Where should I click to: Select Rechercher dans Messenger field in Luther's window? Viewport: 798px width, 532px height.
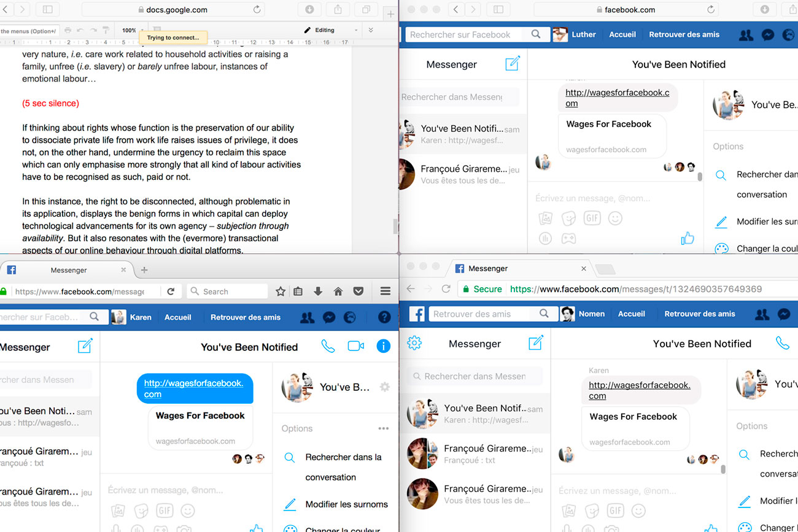tap(459, 97)
